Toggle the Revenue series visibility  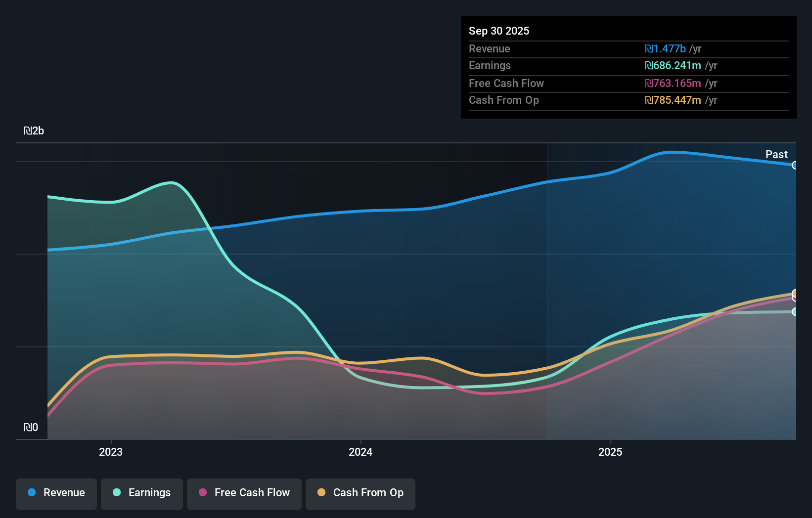(56, 494)
